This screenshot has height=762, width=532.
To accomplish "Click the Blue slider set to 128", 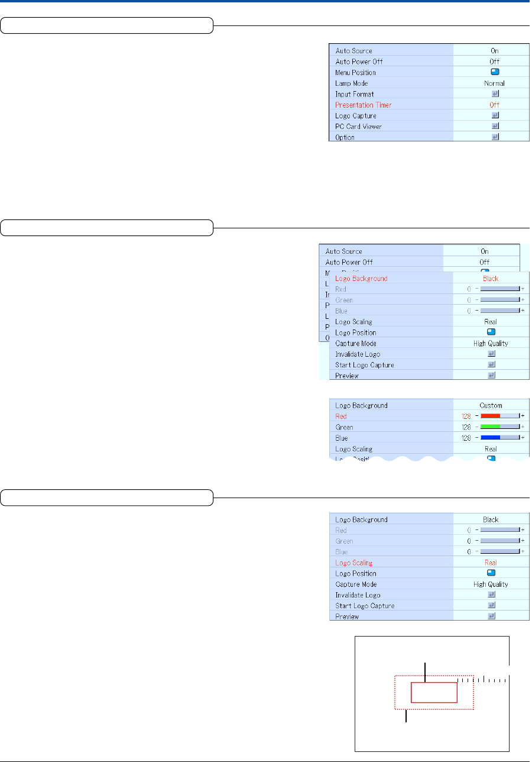I will point(500,438).
